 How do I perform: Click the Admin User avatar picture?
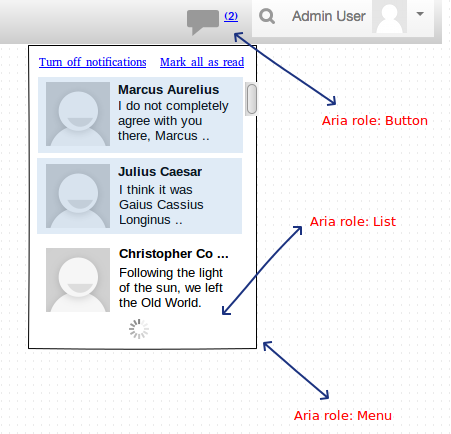389,16
